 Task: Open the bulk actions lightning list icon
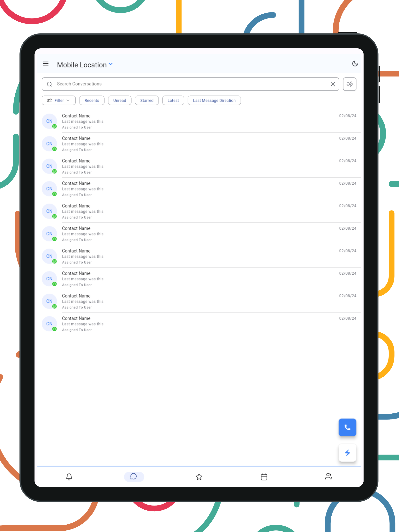350,84
